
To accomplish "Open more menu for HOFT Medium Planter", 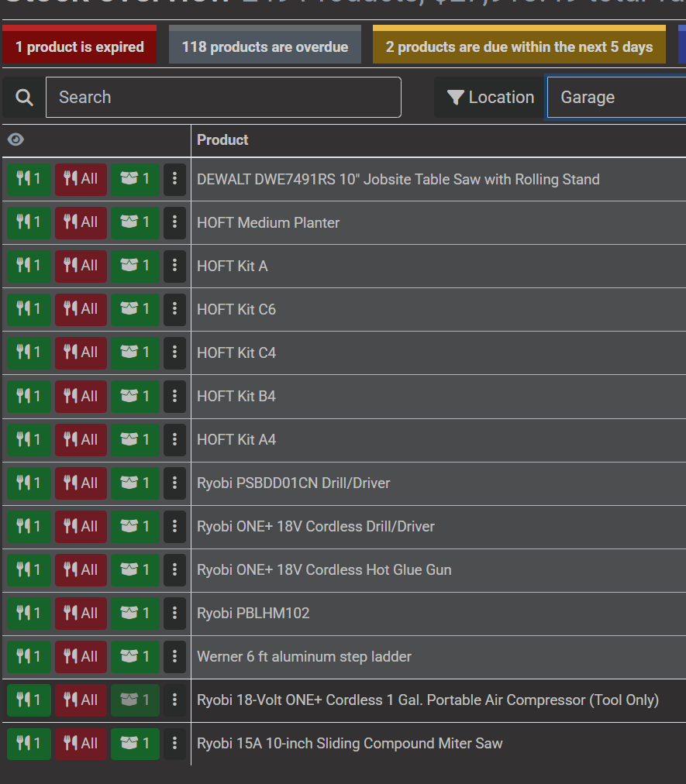I will (174, 222).
